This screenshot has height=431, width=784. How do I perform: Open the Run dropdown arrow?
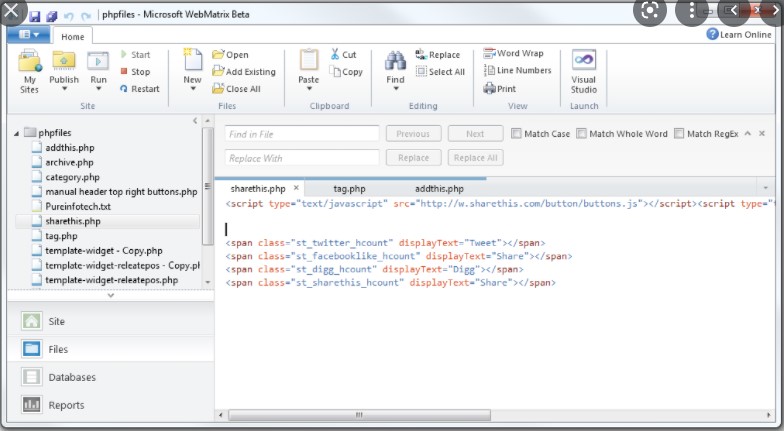pyautogui.click(x=98, y=89)
